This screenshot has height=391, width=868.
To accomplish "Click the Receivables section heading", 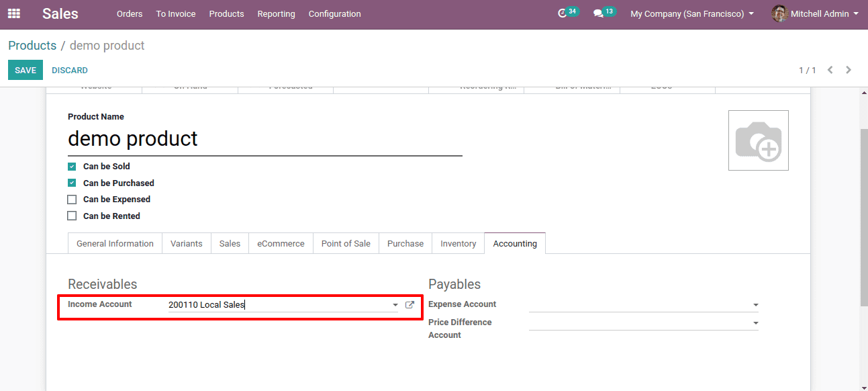I will pos(103,284).
